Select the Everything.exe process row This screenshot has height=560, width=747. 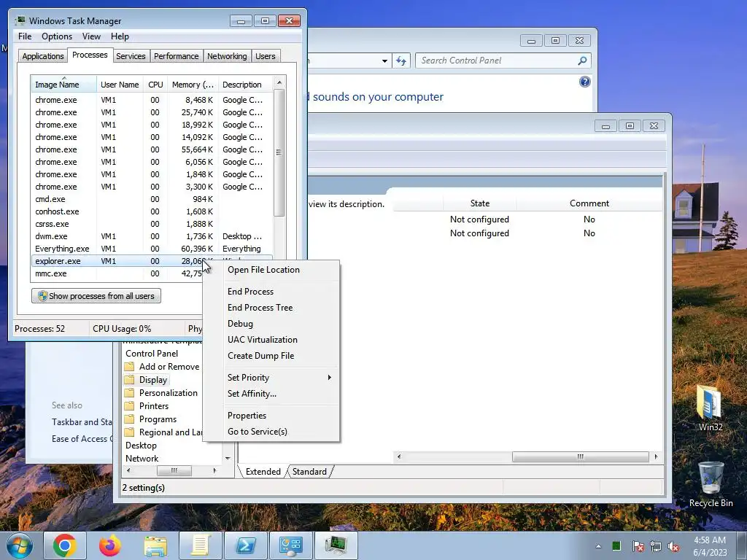[152, 249]
